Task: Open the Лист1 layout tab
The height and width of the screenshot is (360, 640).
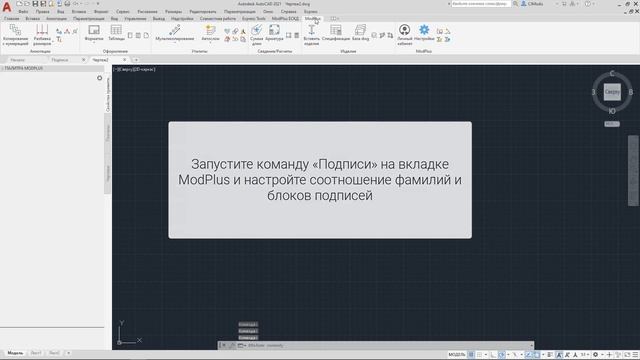Action: pyautogui.click(x=36, y=353)
